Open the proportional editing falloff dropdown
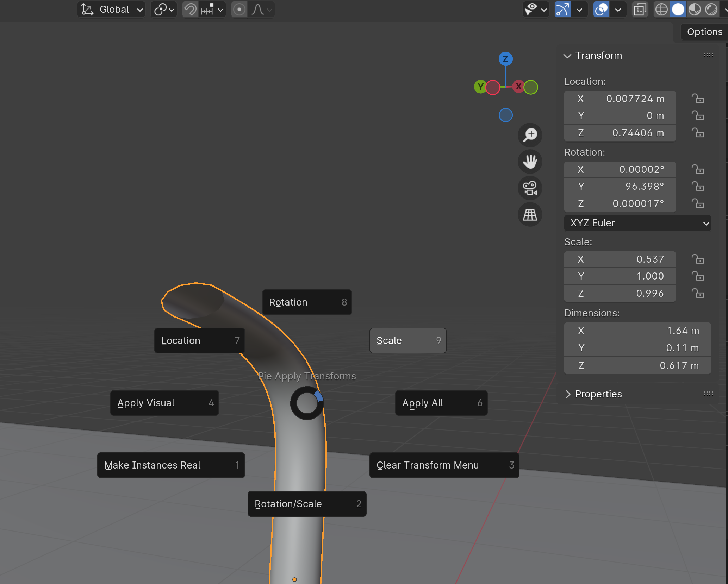Screen dimensions: 728x584 (261, 10)
